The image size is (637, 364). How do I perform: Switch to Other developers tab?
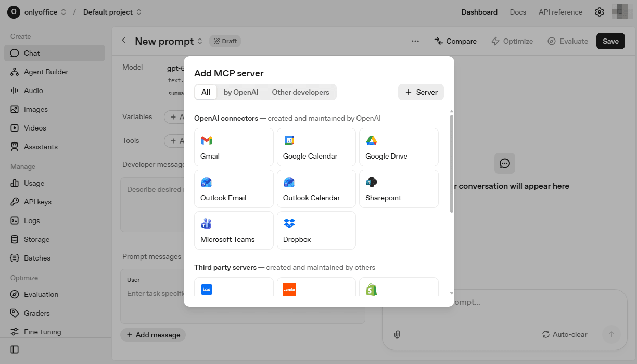click(x=300, y=92)
